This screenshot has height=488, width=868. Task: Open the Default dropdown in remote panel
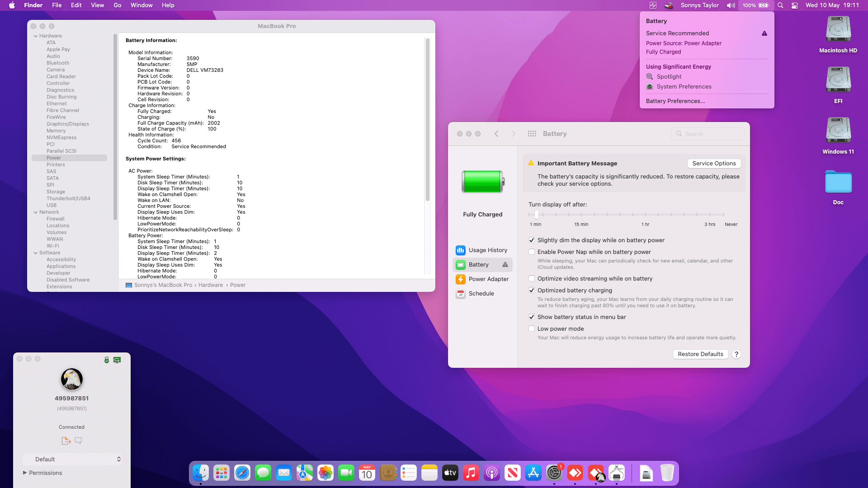pos(72,459)
